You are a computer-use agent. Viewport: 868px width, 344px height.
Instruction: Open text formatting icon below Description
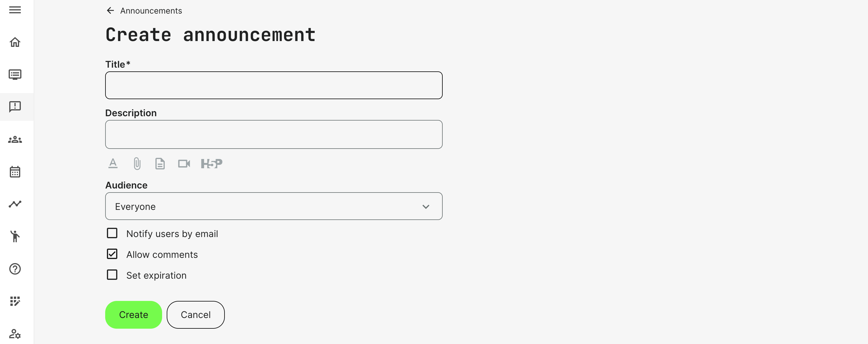tap(113, 164)
